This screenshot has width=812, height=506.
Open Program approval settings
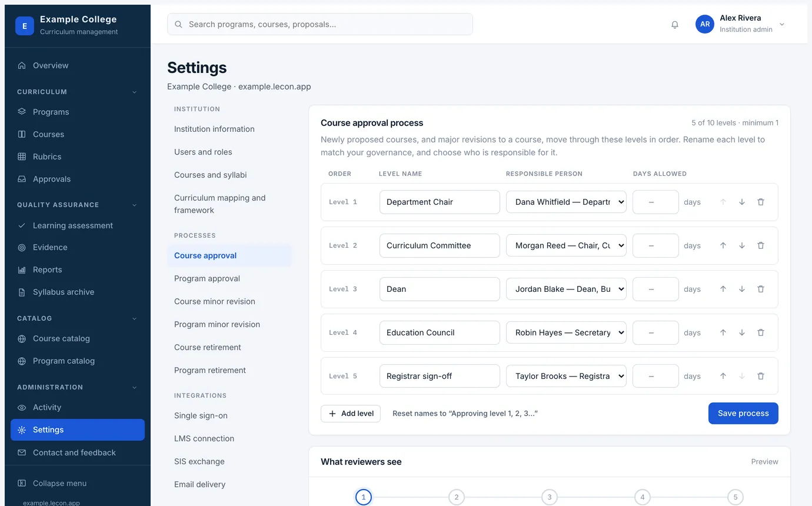tap(229, 278)
